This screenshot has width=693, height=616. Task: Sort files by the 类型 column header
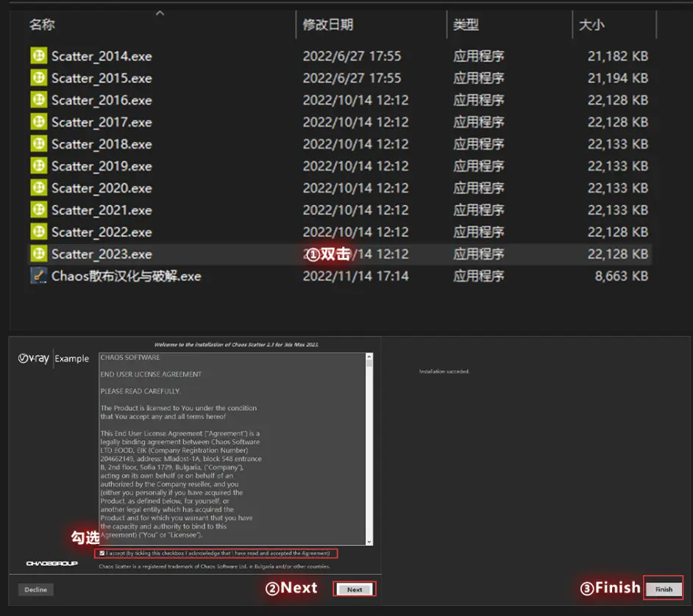[x=466, y=24]
